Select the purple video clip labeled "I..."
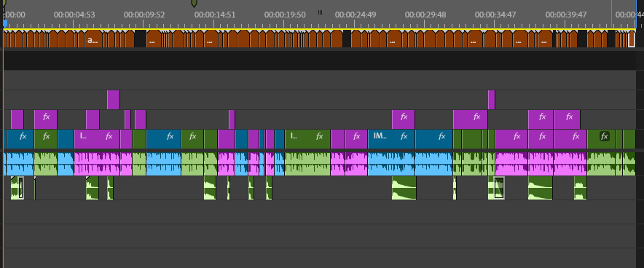Viewport: 644px width, 268px height. coord(97,139)
